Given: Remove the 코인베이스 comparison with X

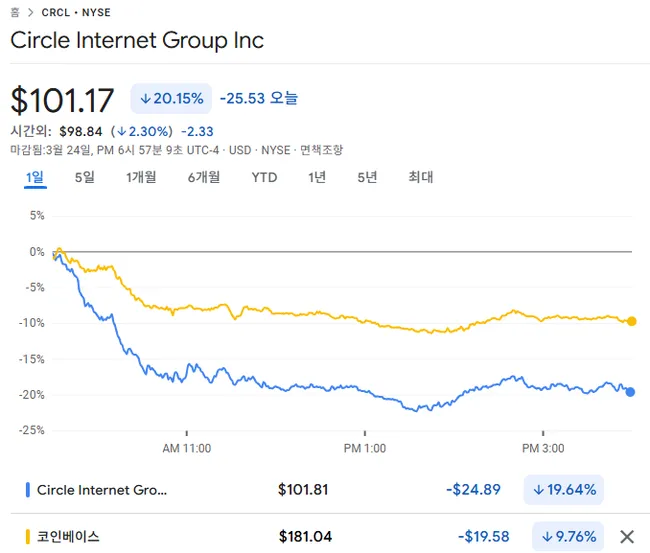Looking at the screenshot, I should coord(627,537).
